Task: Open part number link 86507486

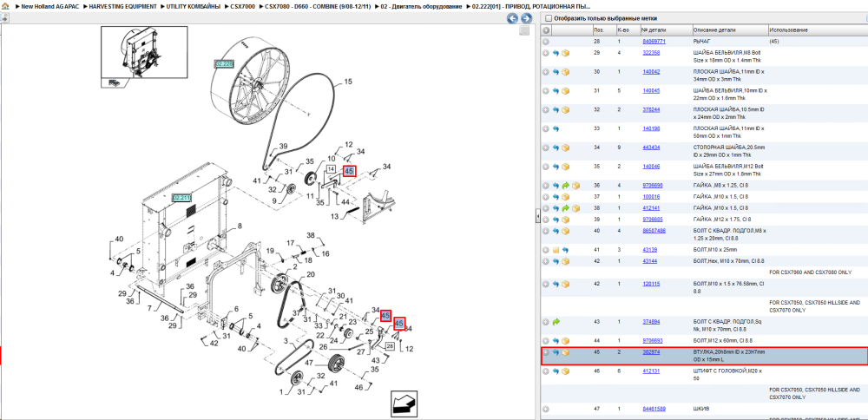Action: tap(654, 231)
